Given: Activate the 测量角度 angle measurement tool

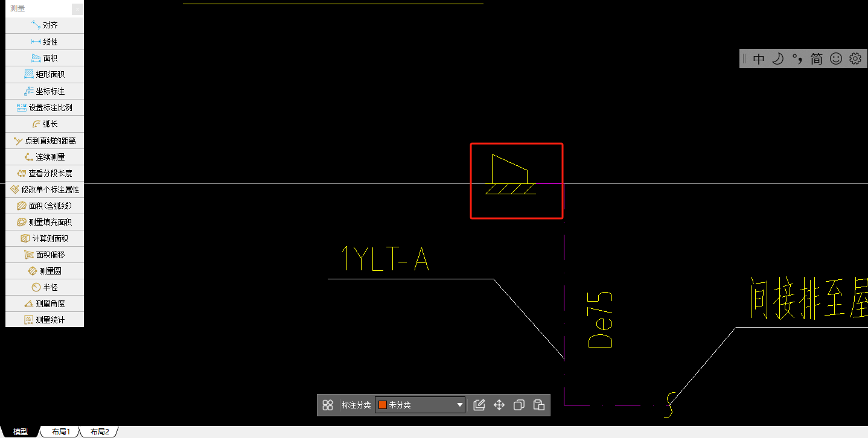Looking at the screenshot, I should click(x=45, y=303).
